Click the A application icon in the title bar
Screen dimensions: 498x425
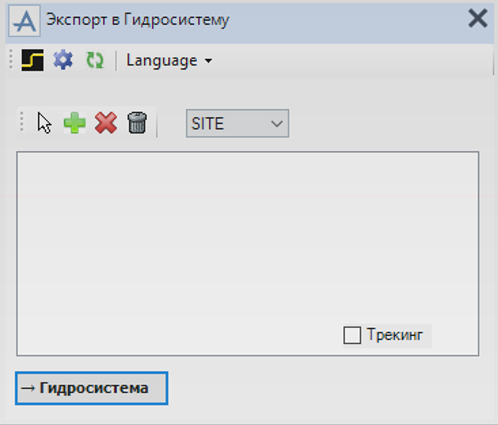[x=25, y=20]
